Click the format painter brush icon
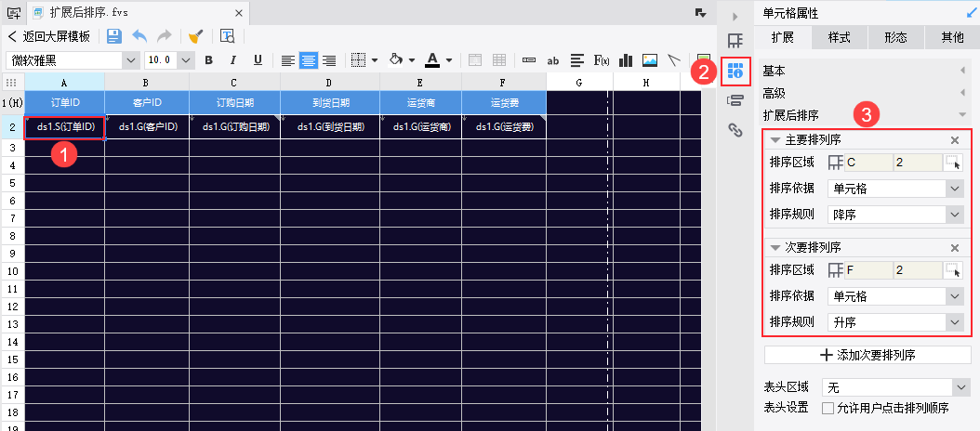The width and height of the screenshot is (980, 431). [196, 36]
